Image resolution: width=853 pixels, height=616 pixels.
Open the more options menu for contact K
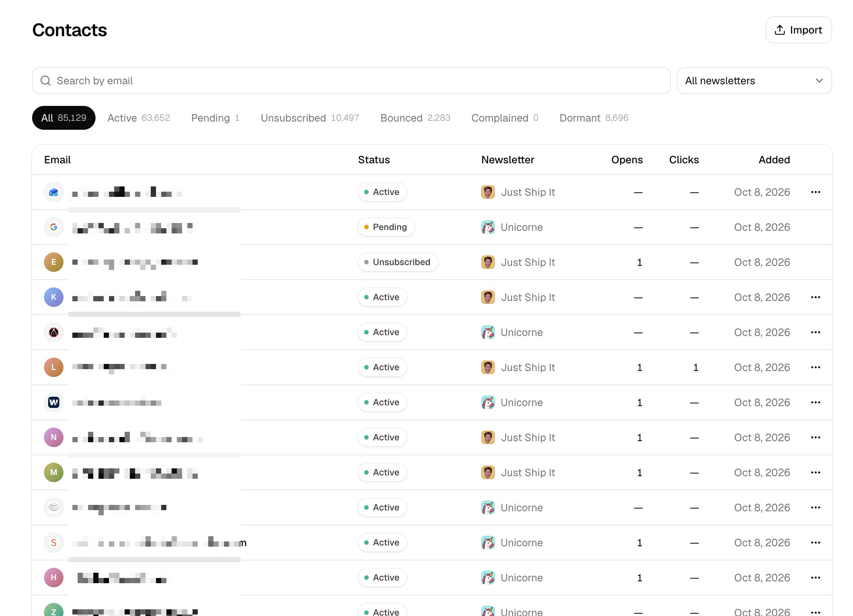click(815, 297)
